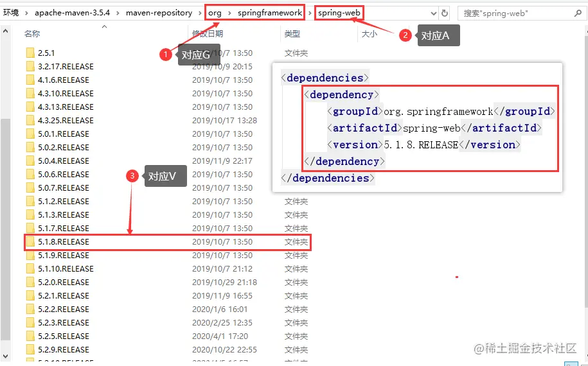The image size is (588, 366).
Task: Select date 2020/2/25 12:35
Action: (222, 323)
